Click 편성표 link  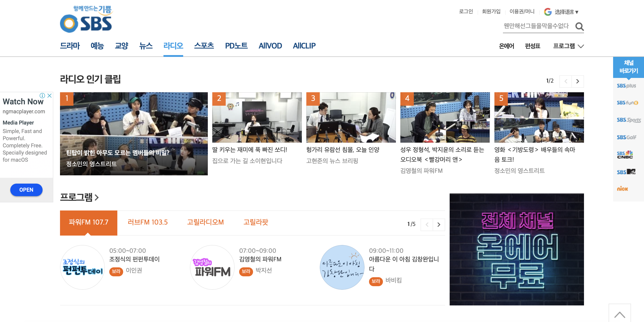click(532, 46)
